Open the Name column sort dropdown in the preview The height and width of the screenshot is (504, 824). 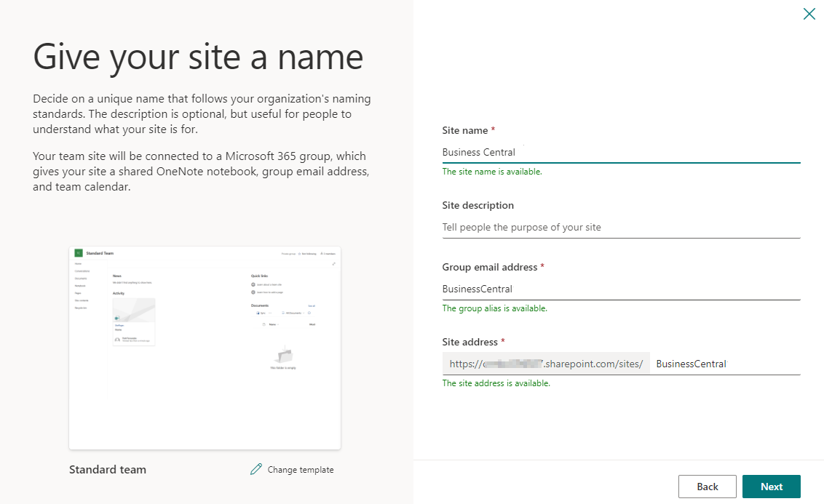274,326
